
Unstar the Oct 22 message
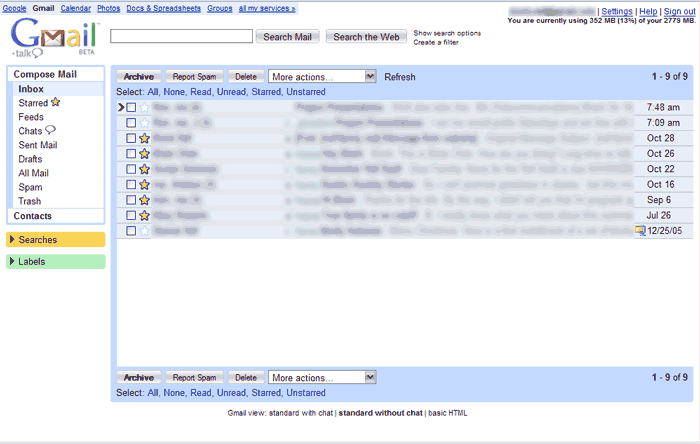(x=144, y=169)
